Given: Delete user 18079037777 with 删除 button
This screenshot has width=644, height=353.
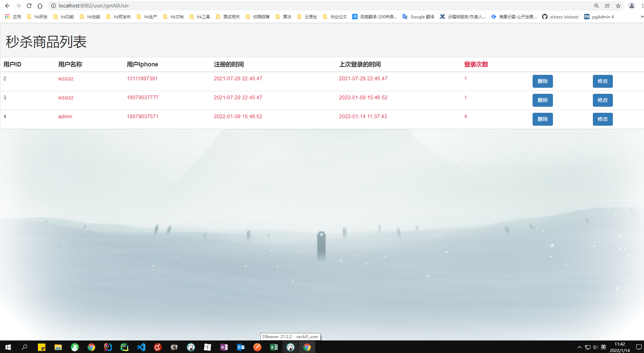Looking at the screenshot, I should pos(542,100).
